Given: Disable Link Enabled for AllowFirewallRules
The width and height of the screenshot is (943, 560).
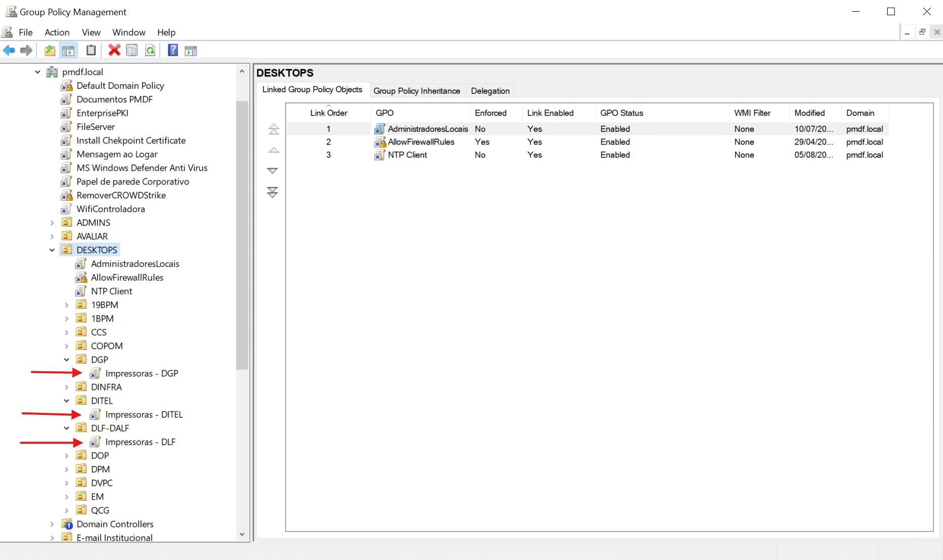Looking at the screenshot, I should pyautogui.click(x=534, y=142).
